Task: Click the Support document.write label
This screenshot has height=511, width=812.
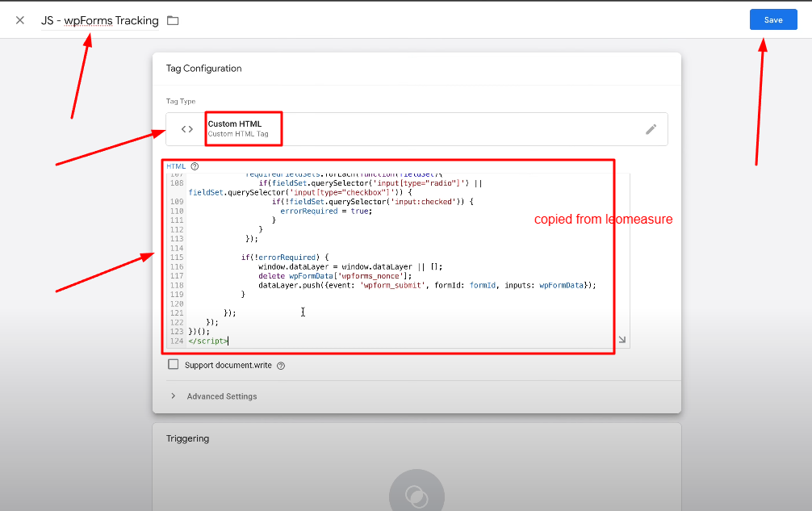Action: 228,365
